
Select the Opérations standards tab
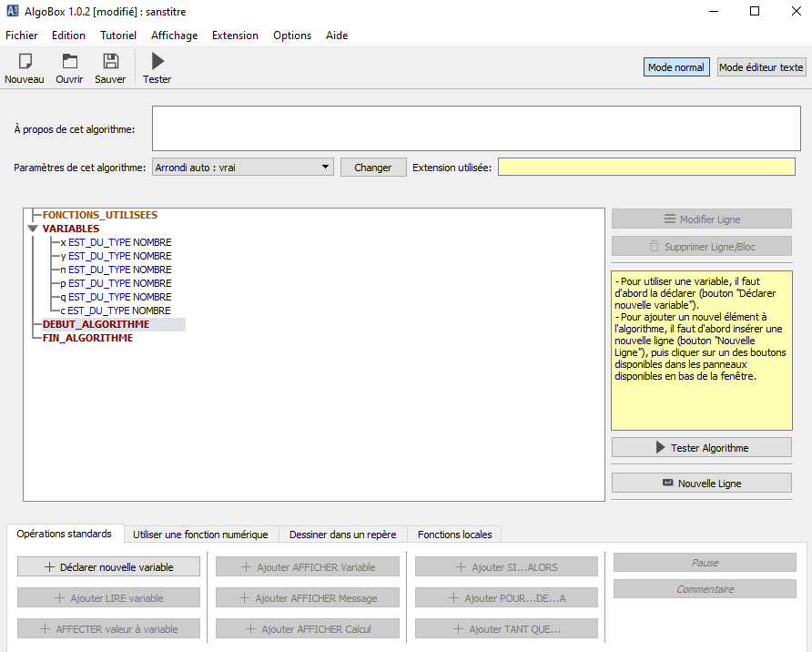(65, 534)
